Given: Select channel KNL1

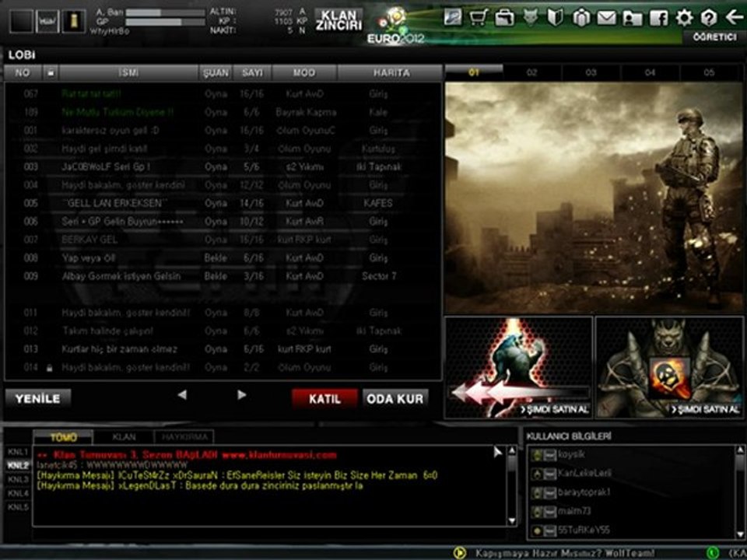Looking at the screenshot, I should (18, 451).
